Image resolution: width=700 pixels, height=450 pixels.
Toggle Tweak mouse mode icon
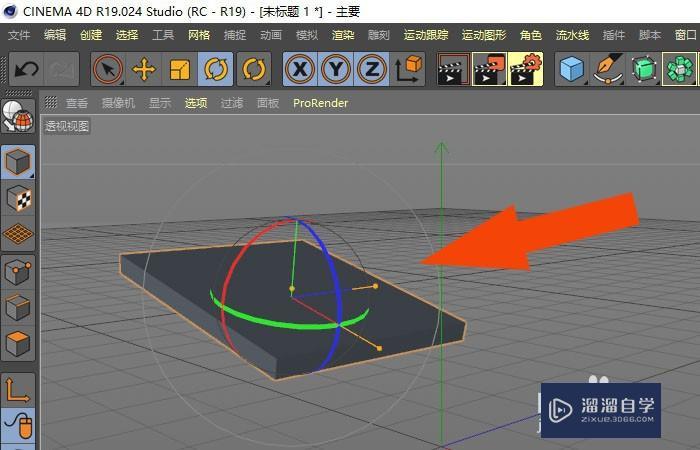tap(18, 426)
